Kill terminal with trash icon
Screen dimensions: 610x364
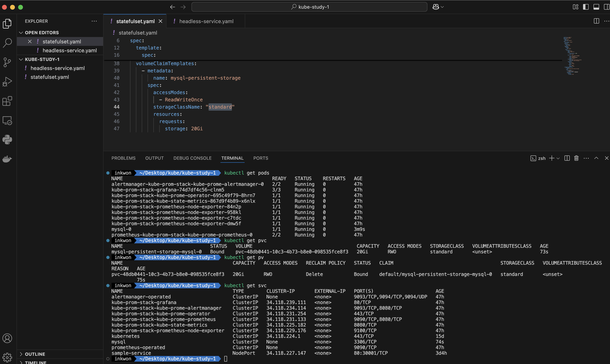pyautogui.click(x=576, y=158)
